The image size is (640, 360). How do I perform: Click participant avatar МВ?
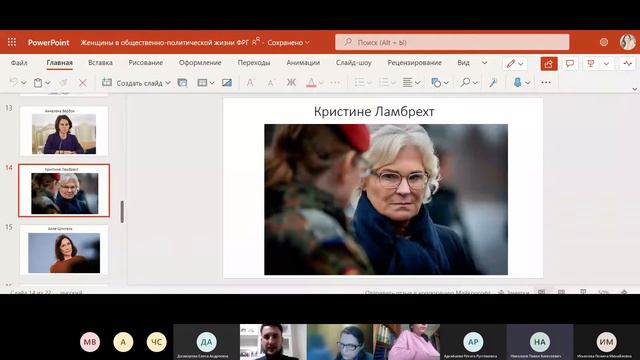90,342
